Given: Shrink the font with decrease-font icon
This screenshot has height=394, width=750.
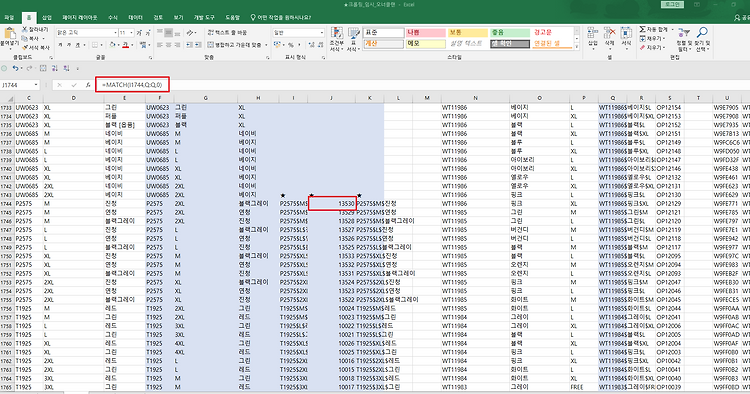Looking at the screenshot, I should tap(147, 33).
